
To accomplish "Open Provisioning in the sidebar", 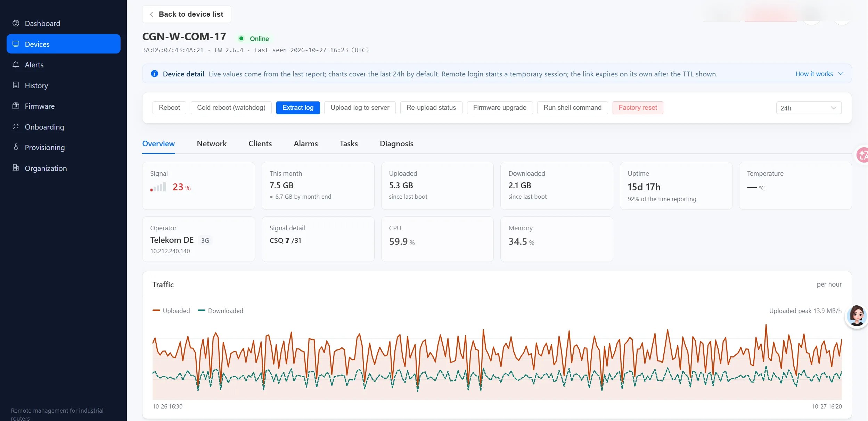I will click(64, 147).
